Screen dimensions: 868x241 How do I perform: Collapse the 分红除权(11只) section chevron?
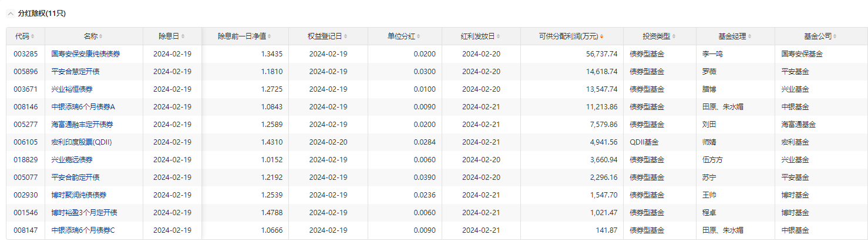point(10,13)
